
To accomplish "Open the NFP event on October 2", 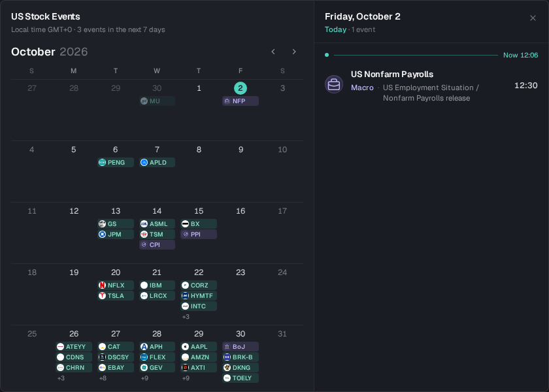I will coord(241,101).
